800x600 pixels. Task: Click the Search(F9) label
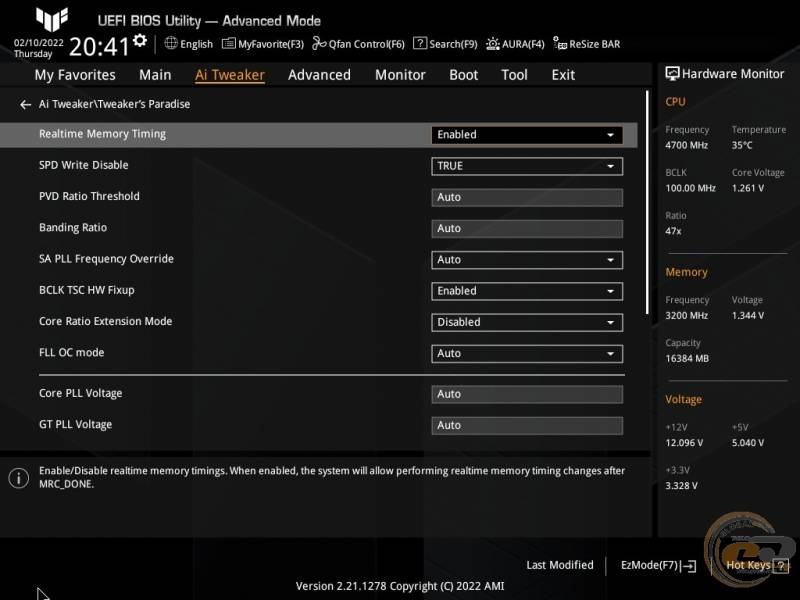pyautogui.click(x=453, y=44)
